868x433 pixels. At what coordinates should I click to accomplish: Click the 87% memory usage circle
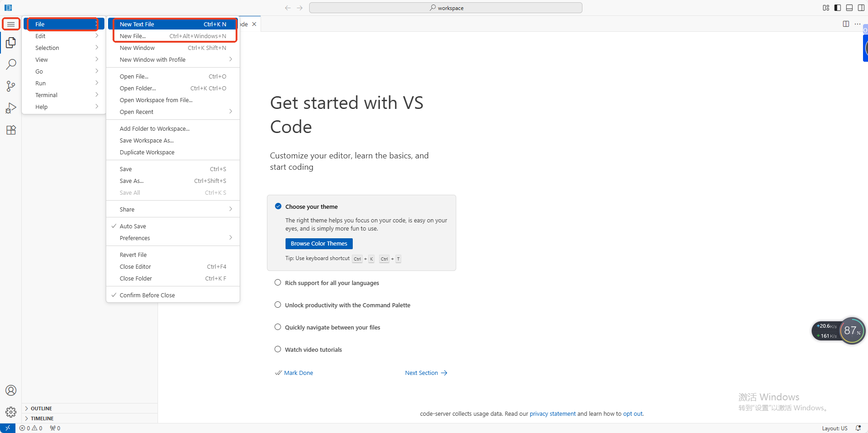(x=852, y=331)
